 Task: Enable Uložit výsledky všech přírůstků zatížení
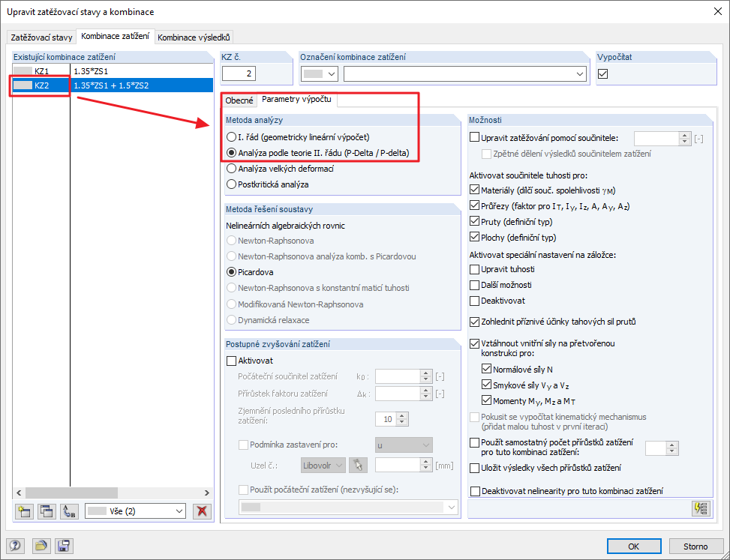474,468
